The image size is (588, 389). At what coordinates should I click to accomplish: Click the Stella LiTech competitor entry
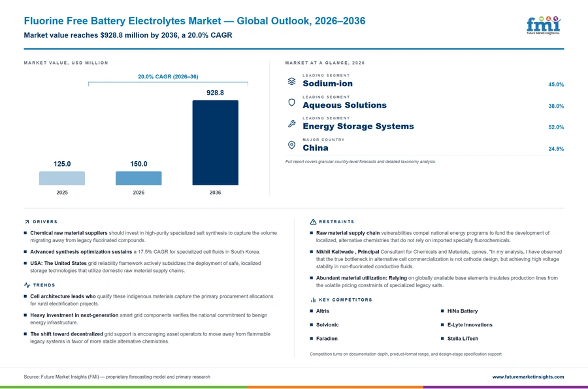point(463,339)
